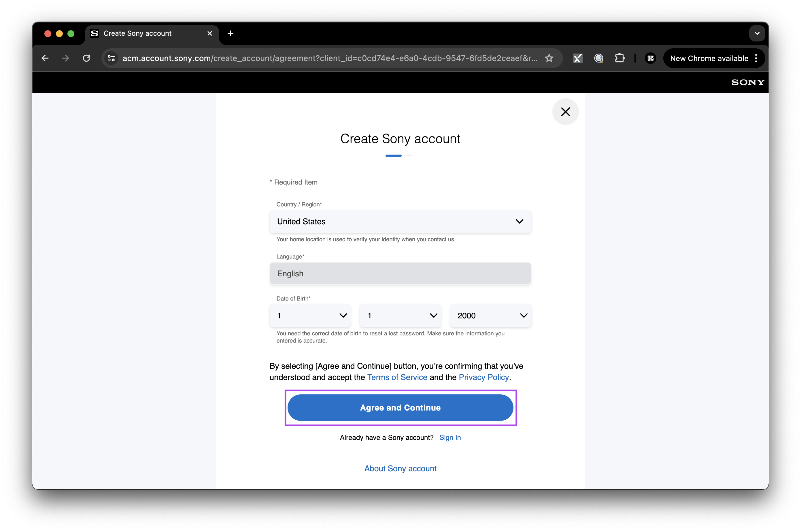Open the Terms of Service link
This screenshot has height=532, width=801.
coord(397,377)
